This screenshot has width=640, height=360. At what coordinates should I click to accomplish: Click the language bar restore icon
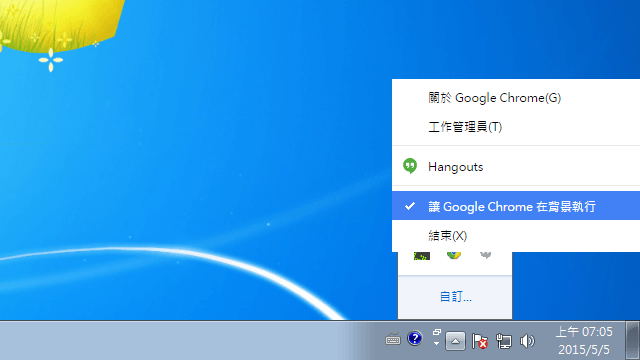click(x=437, y=332)
